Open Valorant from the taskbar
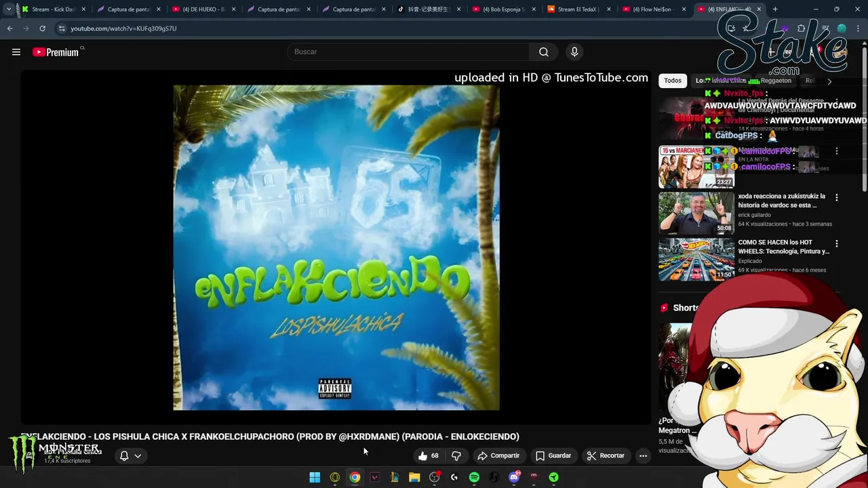This screenshot has width=868, height=488. (x=374, y=477)
